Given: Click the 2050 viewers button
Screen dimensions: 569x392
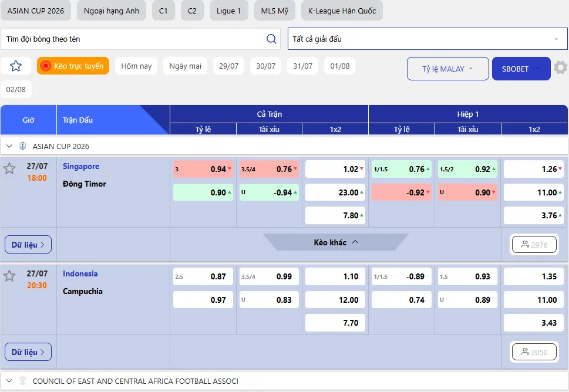Looking at the screenshot, I should (x=534, y=352).
